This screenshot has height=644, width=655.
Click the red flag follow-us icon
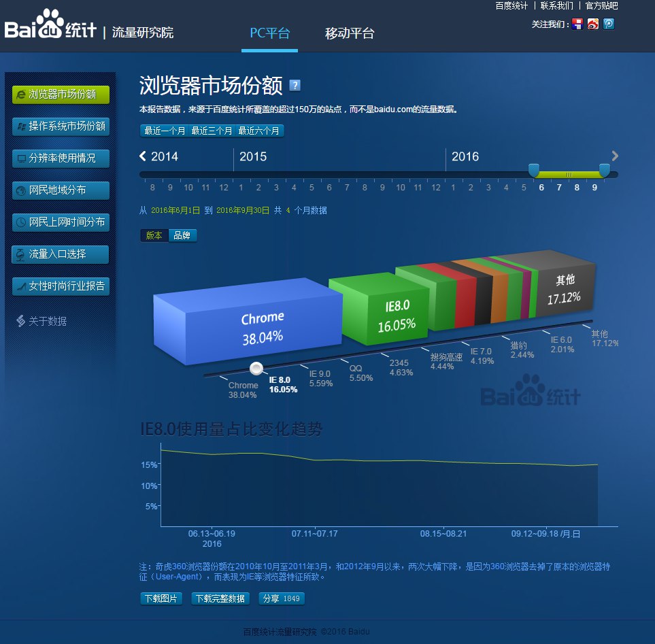(x=577, y=24)
